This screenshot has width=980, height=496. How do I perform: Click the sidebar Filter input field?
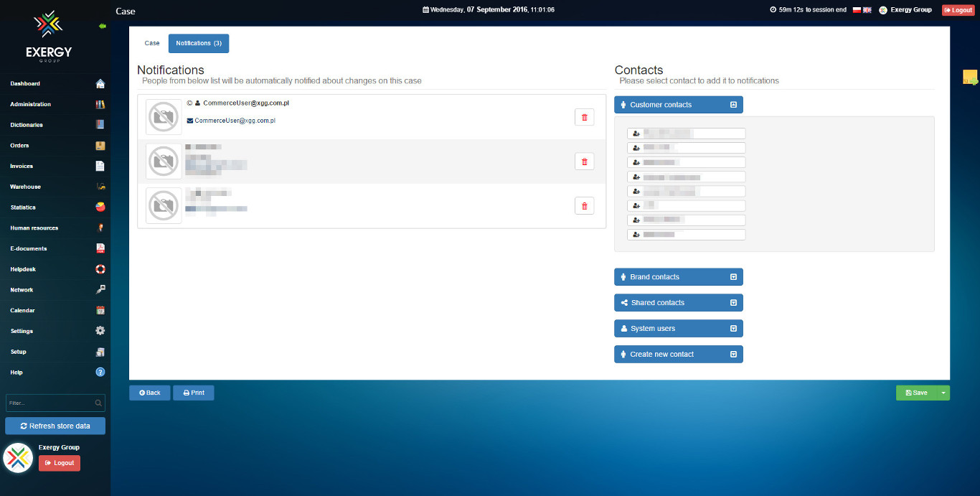(x=55, y=403)
